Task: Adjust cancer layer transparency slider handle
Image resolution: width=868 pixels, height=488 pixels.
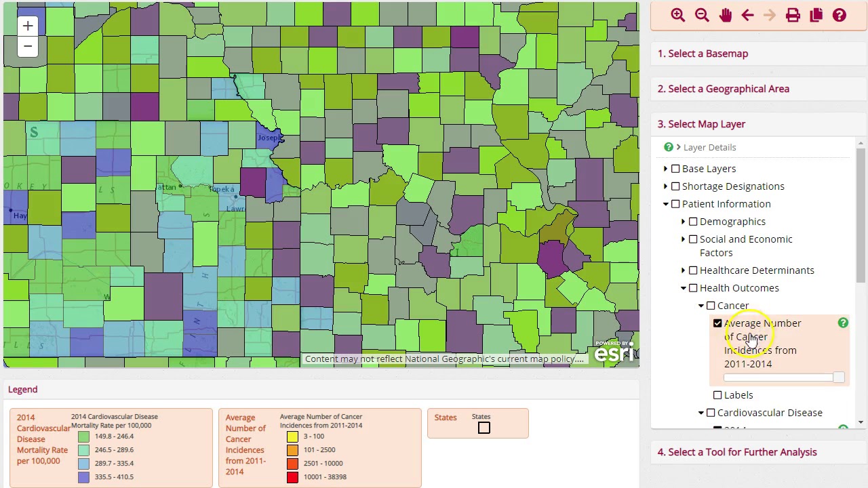Action: coord(838,378)
